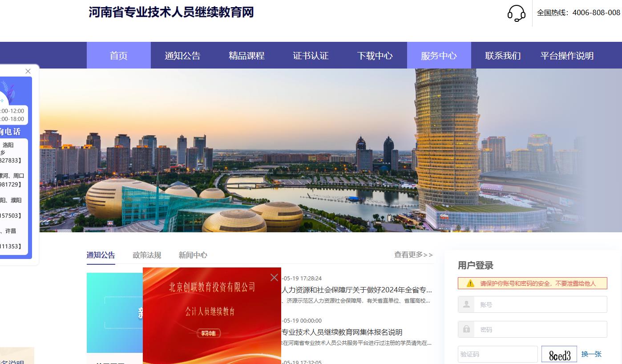Screen dimensions: 622x364
Task: Click the captcha image 8ced3
Action: click(559, 355)
